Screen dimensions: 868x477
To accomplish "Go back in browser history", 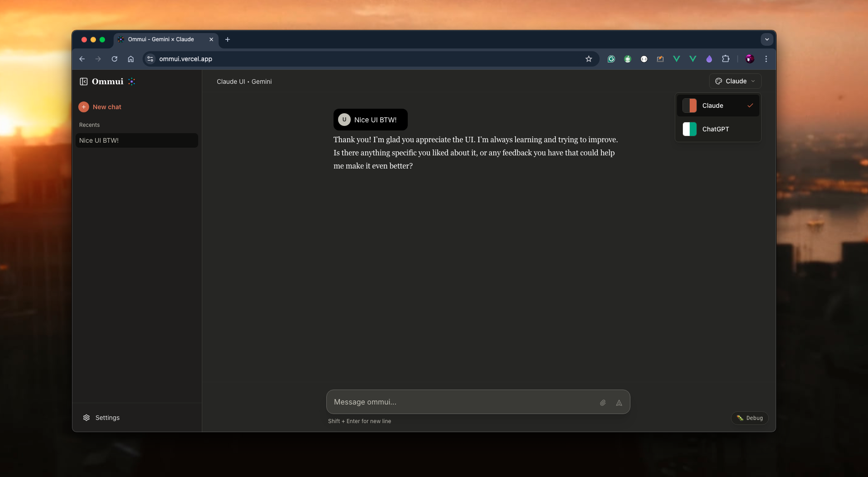I will (x=82, y=59).
